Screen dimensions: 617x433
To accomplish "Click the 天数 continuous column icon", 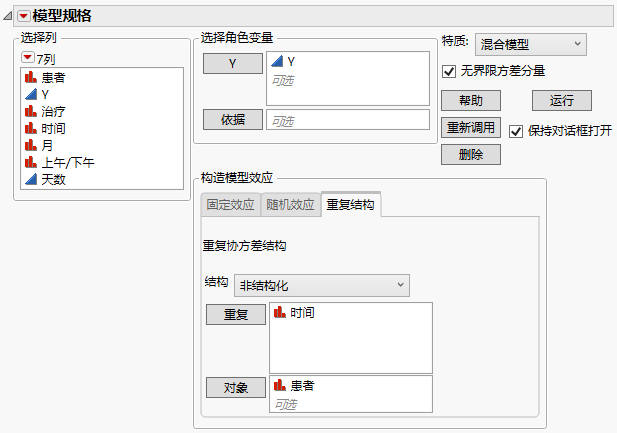I will (x=31, y=179).
